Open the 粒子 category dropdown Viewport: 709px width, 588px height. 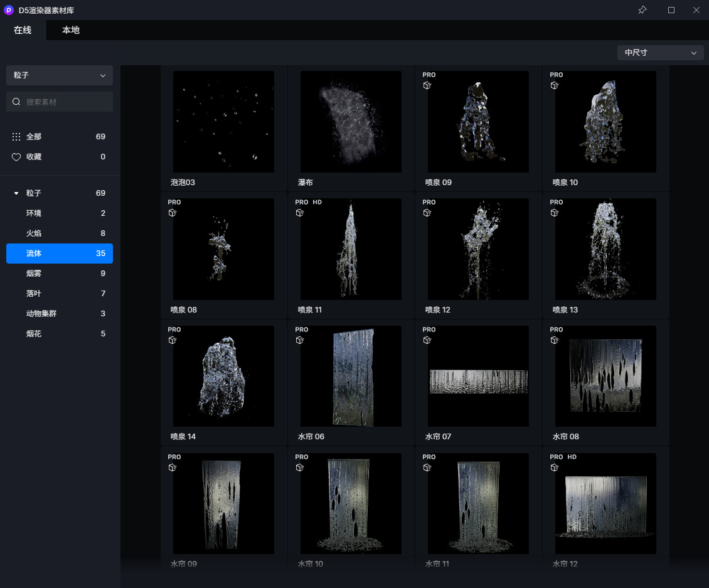pos(60,75)
